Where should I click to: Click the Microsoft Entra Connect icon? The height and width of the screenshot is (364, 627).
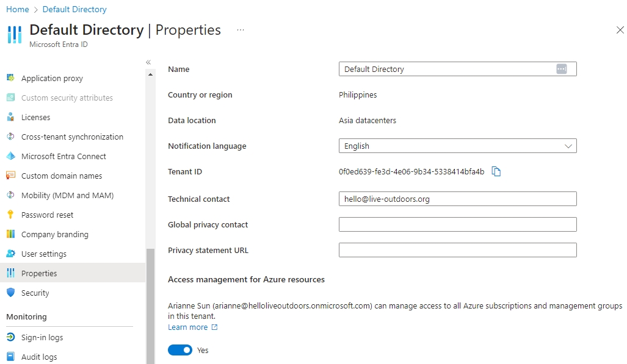10,156
